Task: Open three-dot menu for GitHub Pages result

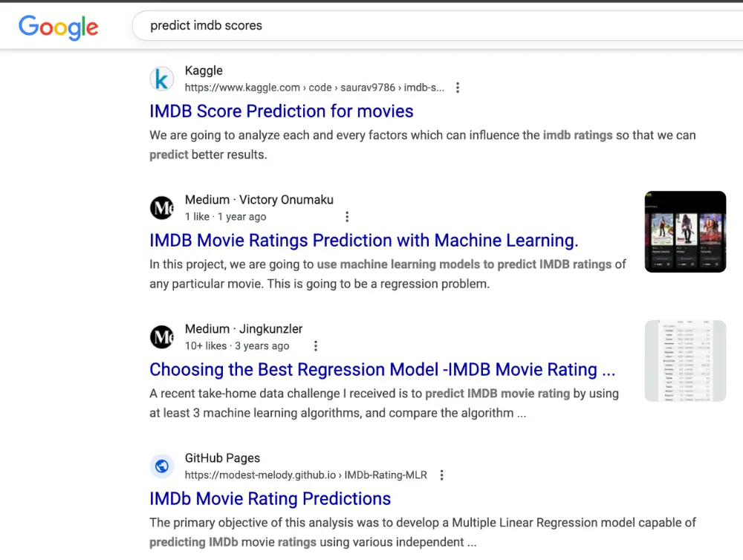Action: point(441,475)
